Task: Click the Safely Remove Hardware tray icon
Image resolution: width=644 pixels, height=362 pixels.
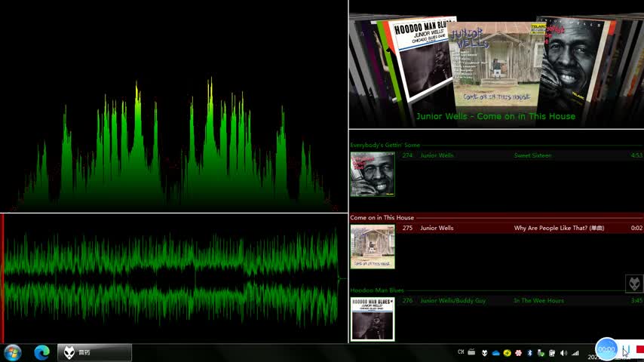Action: 541,352
